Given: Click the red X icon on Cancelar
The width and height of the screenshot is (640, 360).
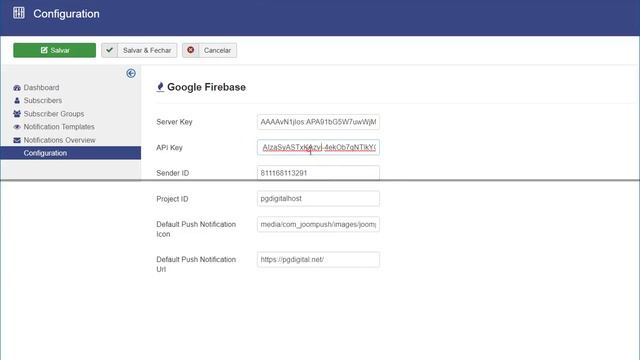Looking at the screenshot, I should coord(191,50).
